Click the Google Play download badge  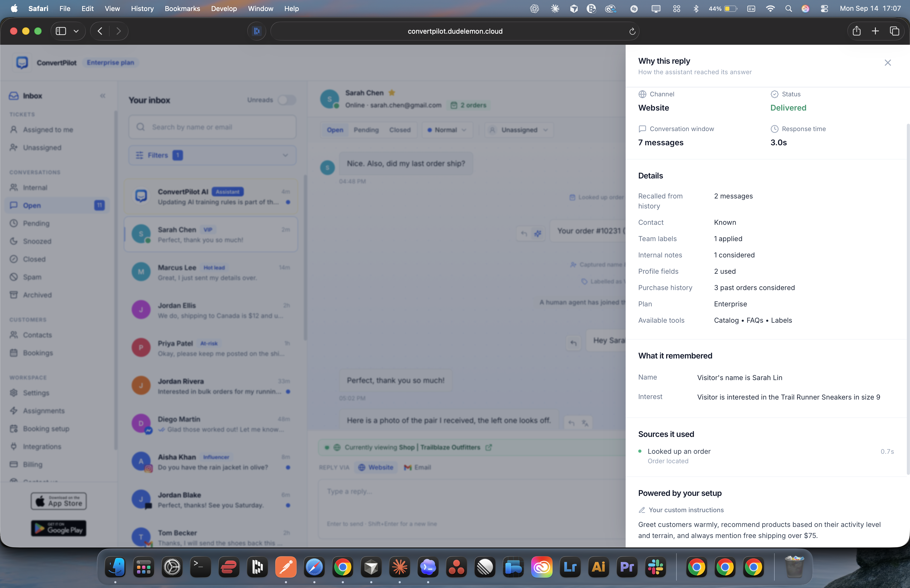[59, 529]
